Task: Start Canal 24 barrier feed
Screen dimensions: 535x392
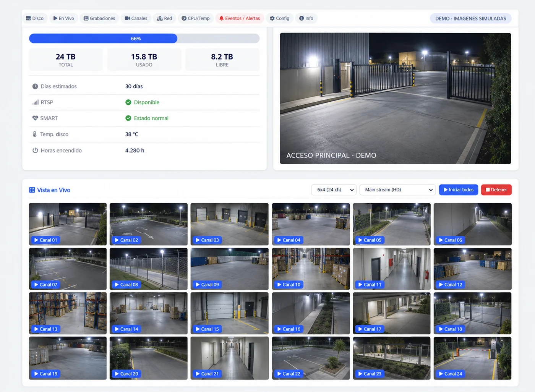Action: point(450,374)
